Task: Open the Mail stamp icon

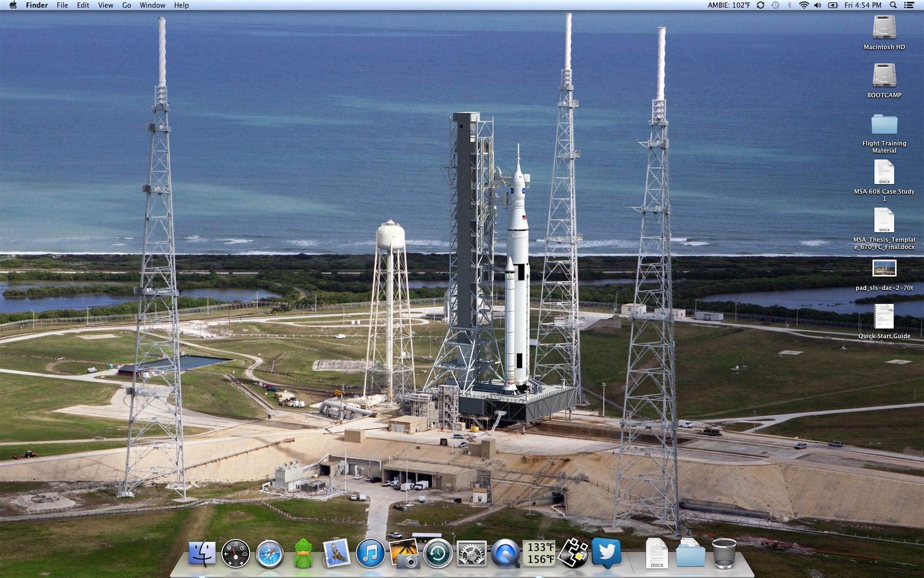Action: click(336, 554)
